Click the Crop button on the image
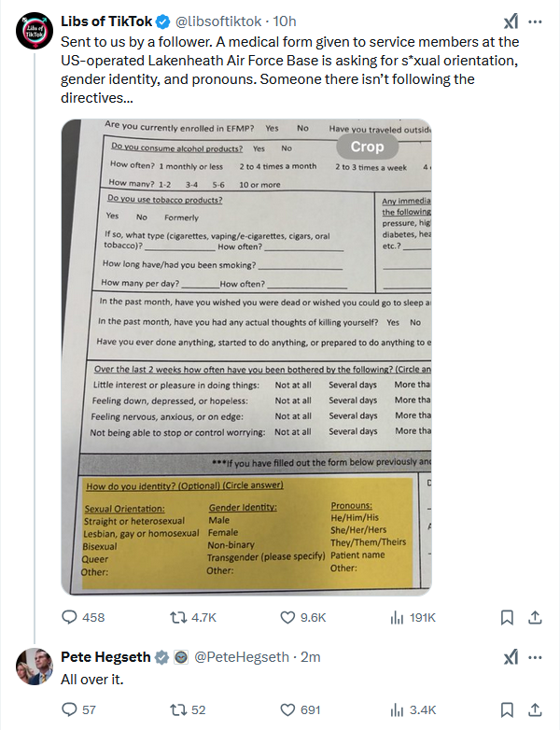Viewport: 560px width, 730px height. pyautogui.click(x=367, y=147)
